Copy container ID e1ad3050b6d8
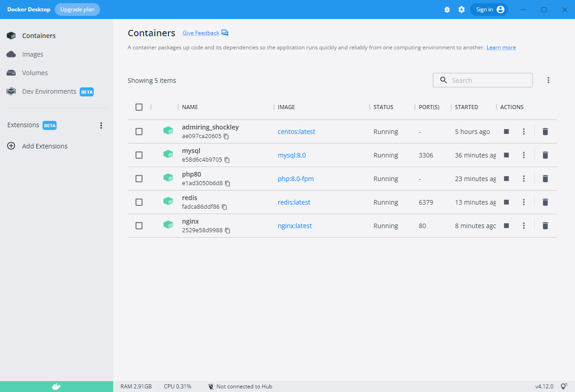Image resolution: width=575 pixels, height=392 pixels. coord(228,183)
